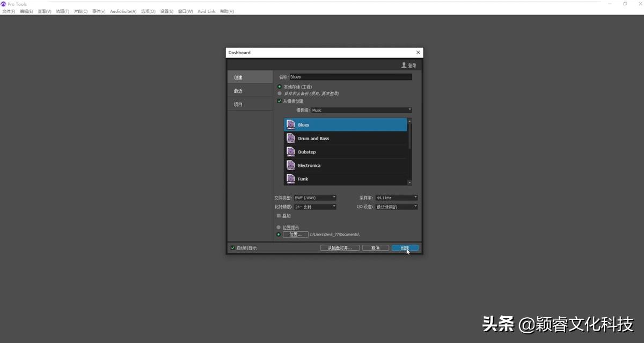The image size is (644, 343).
Task: Switch to the 最近 tab
Action: (250, 91)
